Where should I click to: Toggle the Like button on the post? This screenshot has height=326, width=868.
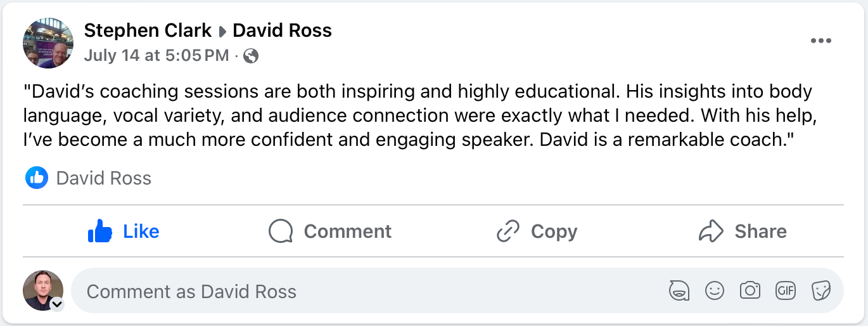pos(124,231)
